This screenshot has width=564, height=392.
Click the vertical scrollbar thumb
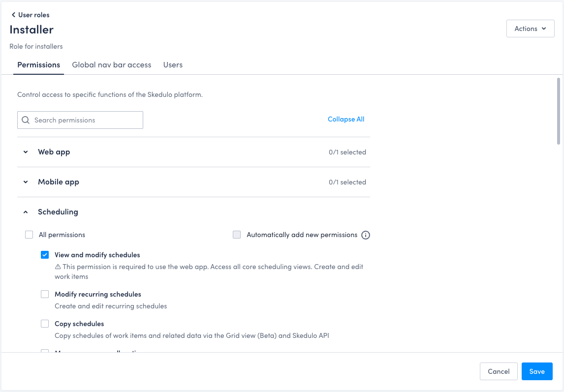click(558, 111)
